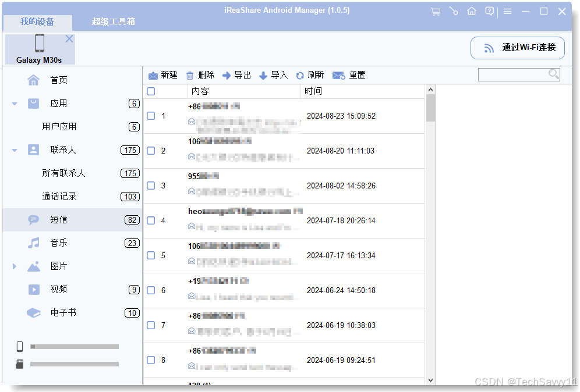Select 联系人 contacts in sidebar
The image size is (580, 392).
[x=72, y=150]
